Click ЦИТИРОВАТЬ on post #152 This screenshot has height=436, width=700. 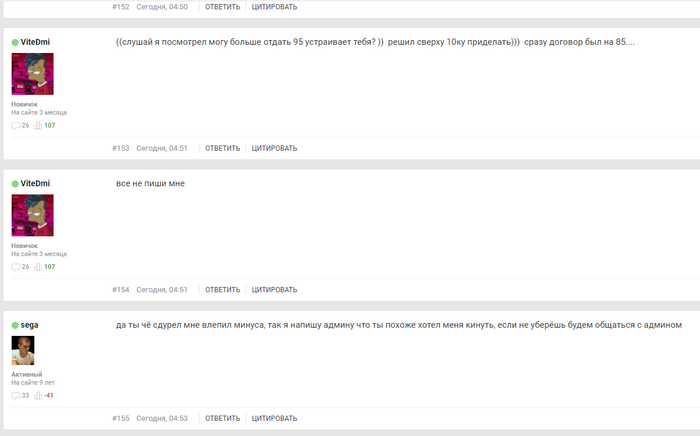pyautogui.click(x=274, y=7)
